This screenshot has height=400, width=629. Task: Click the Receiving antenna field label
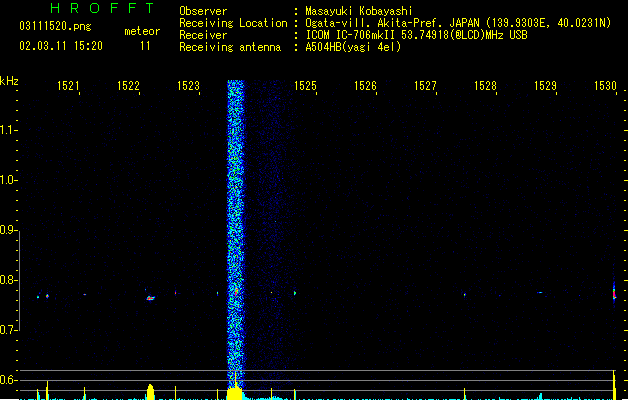[x=230, y=47]
